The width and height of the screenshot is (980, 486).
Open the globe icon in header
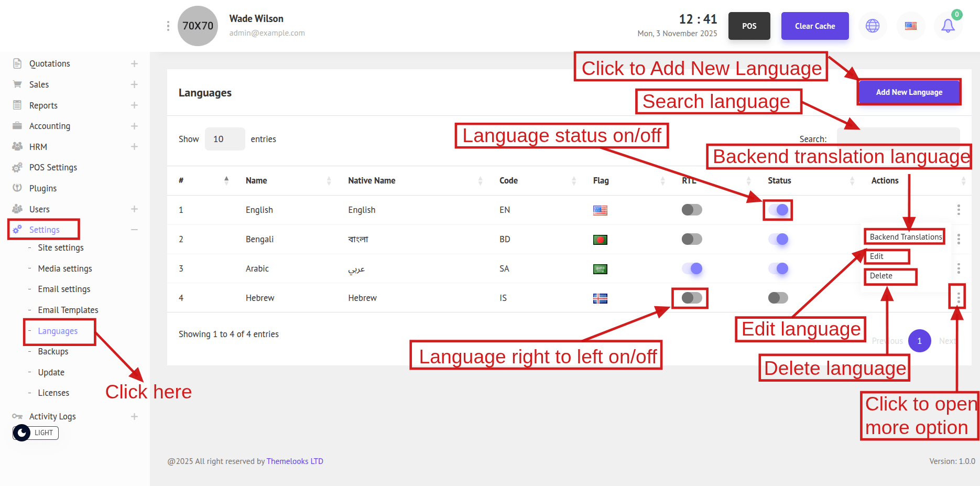(x=873, y=26)
